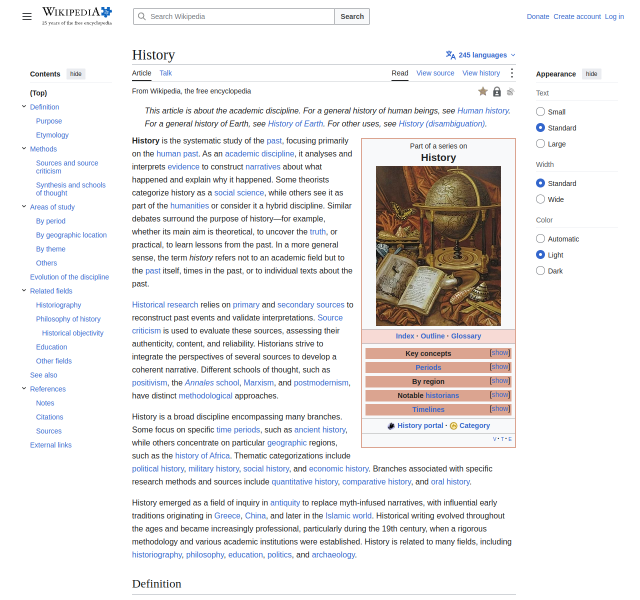The image size is (640, 600).
Task: Click the spoken article icon
Action: tap(510, 92)
